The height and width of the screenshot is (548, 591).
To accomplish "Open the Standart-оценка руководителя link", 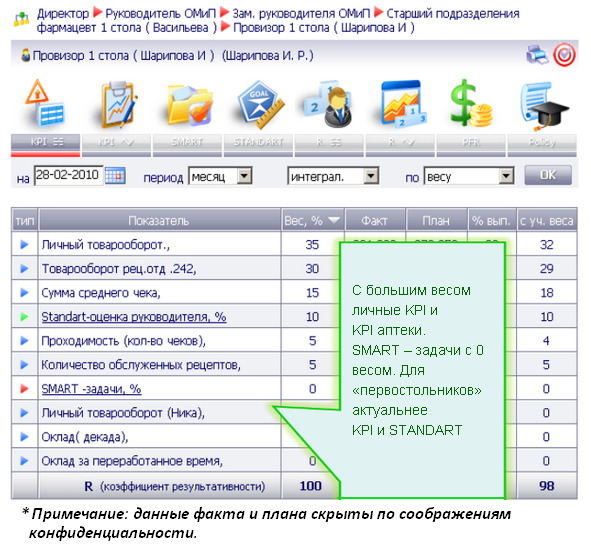I will coord(134,317).
